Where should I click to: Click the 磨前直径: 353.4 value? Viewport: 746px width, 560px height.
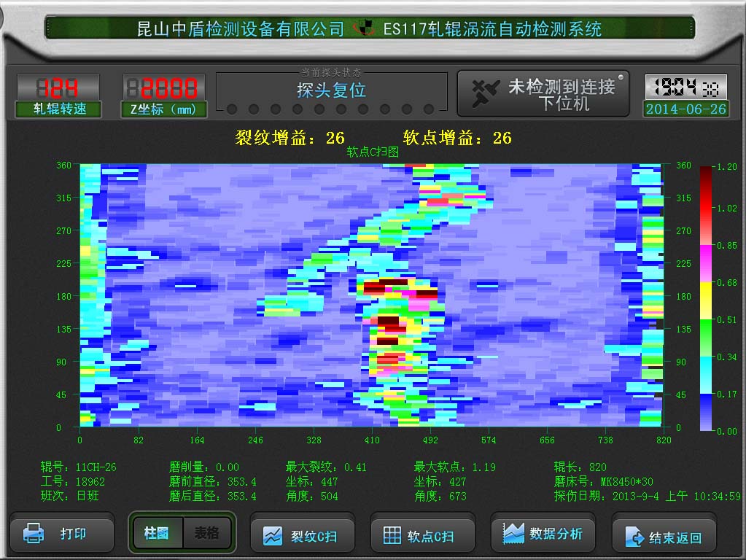coord(213,481)
